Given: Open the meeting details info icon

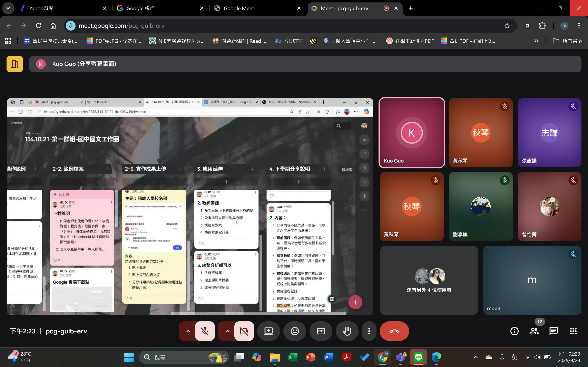Looking at the screenshot, I should (x=514, y=331).
